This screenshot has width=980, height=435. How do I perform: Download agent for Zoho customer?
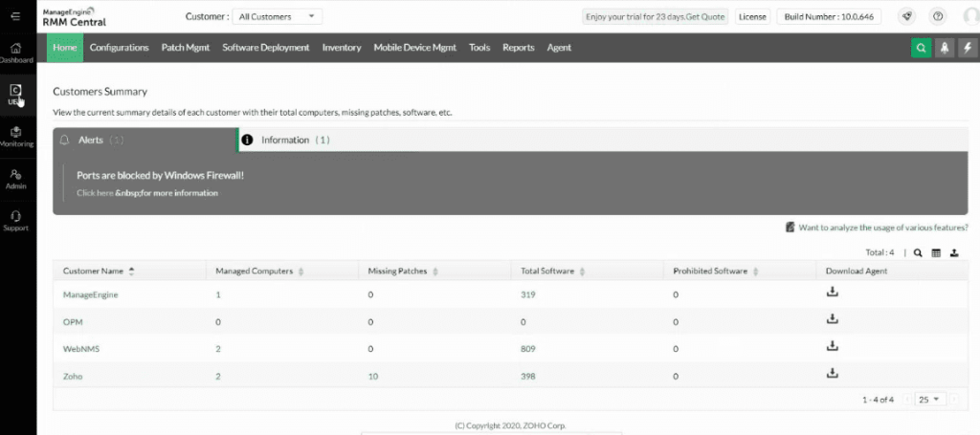832,374
